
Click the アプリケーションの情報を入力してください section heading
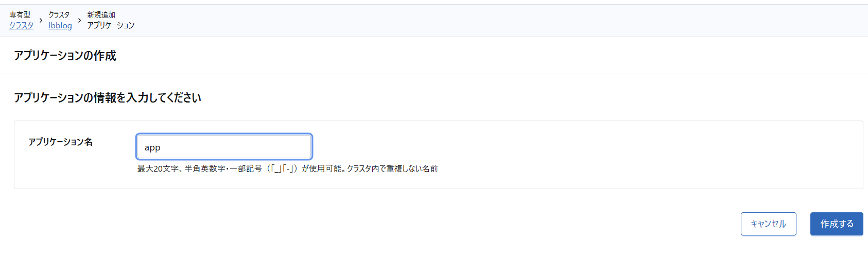107,98
